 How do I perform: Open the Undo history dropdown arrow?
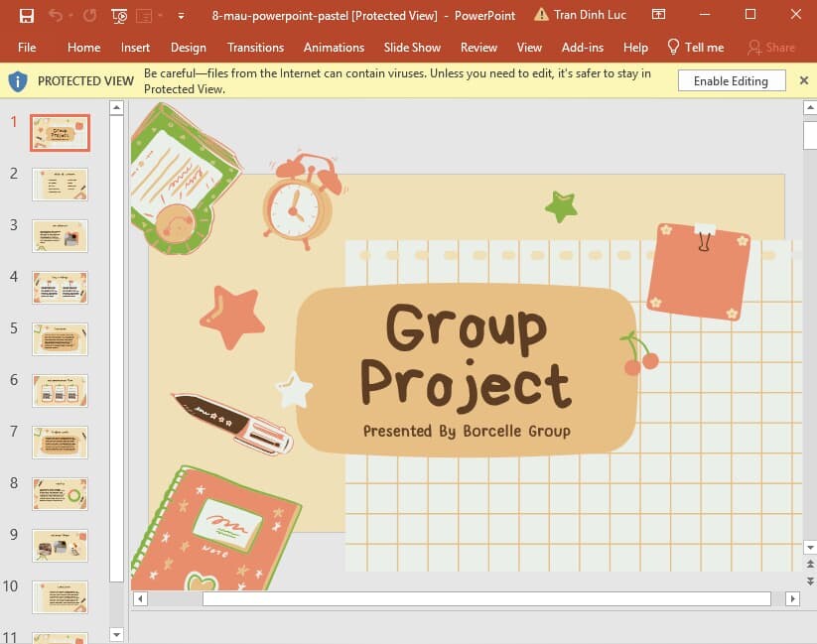click(70, 16)
